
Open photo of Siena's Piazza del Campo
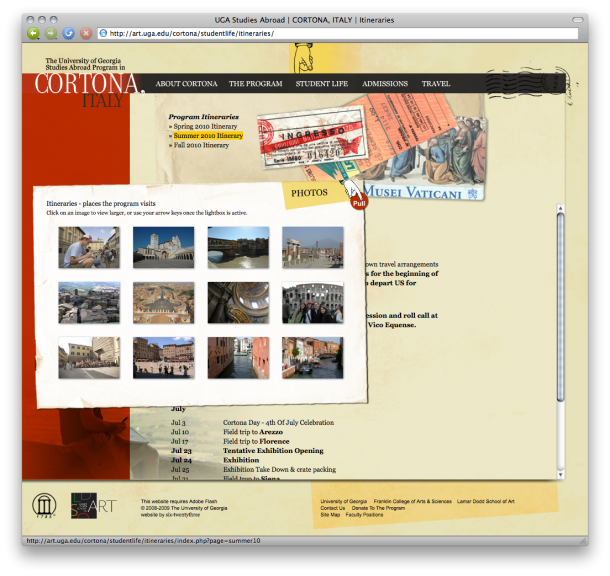163,358
